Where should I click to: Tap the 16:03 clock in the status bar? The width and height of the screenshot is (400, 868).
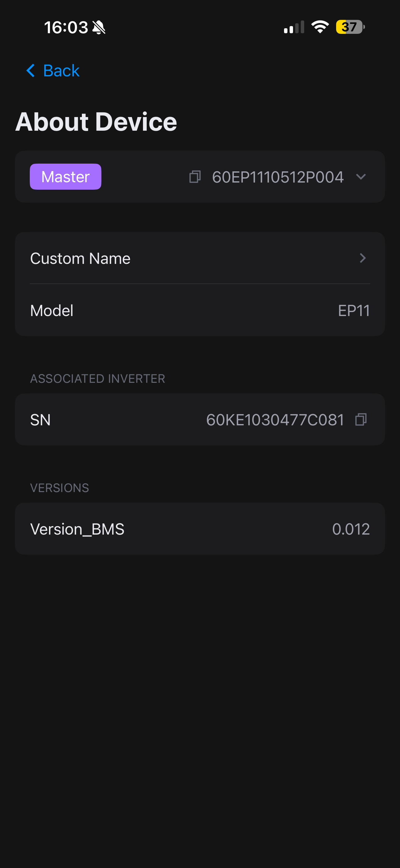(66, 27)
